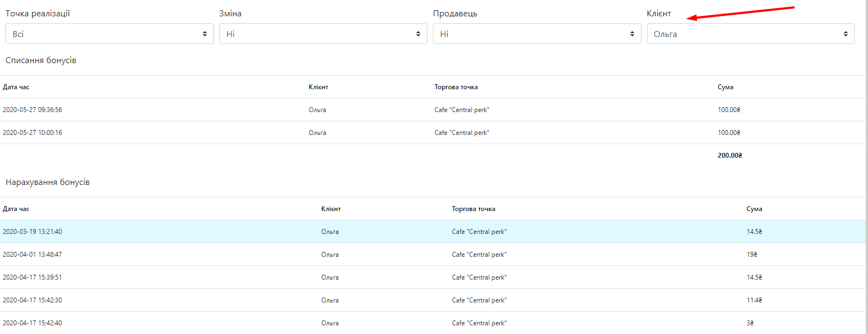The width and height of the screenshot is (868, 334).
Task: Click the Точка реалізації dropdown arrow icon
Action: point(205,34)
